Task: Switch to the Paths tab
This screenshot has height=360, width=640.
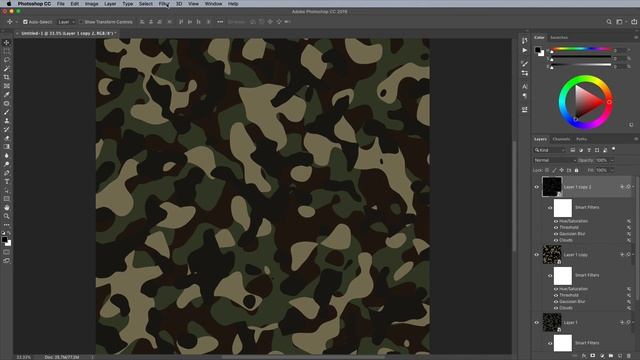Action: point(582,139)
